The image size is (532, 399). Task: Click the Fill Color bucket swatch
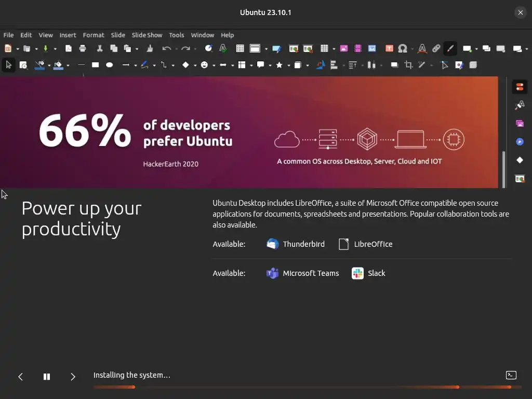(x=58, y=65)
